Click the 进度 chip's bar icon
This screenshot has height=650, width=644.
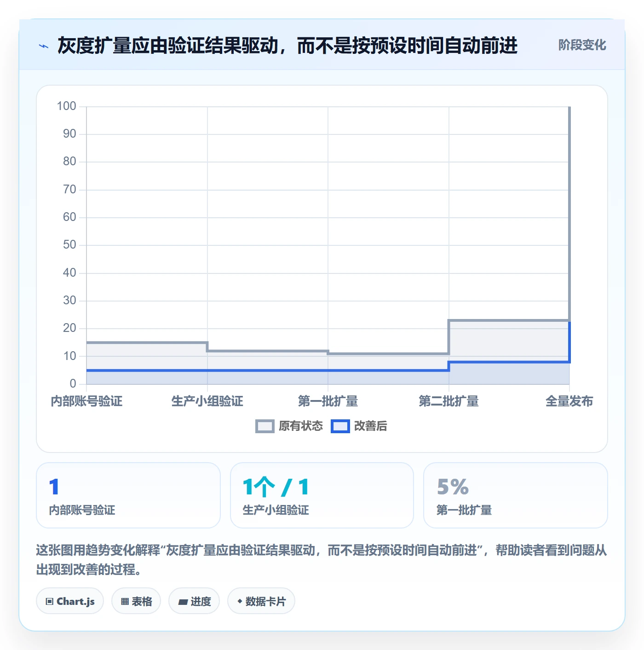[x=183, y=602]
